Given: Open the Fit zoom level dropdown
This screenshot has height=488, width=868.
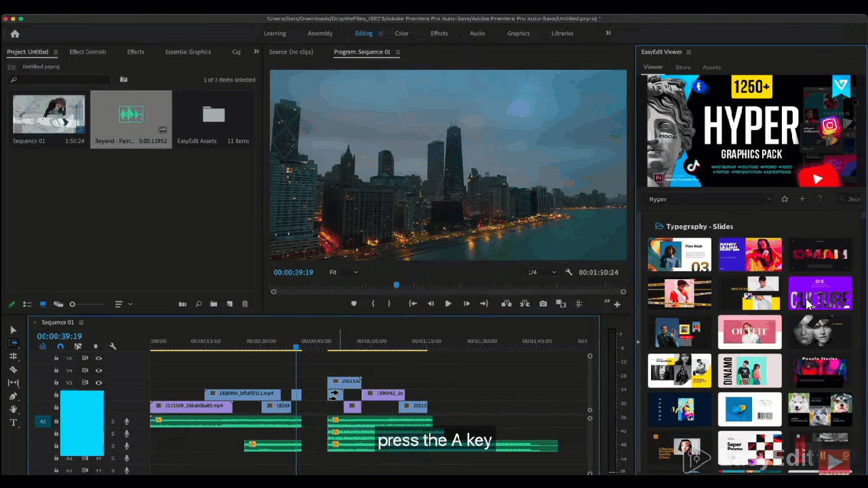Looking at the screenshot, I should pos(344,272).
